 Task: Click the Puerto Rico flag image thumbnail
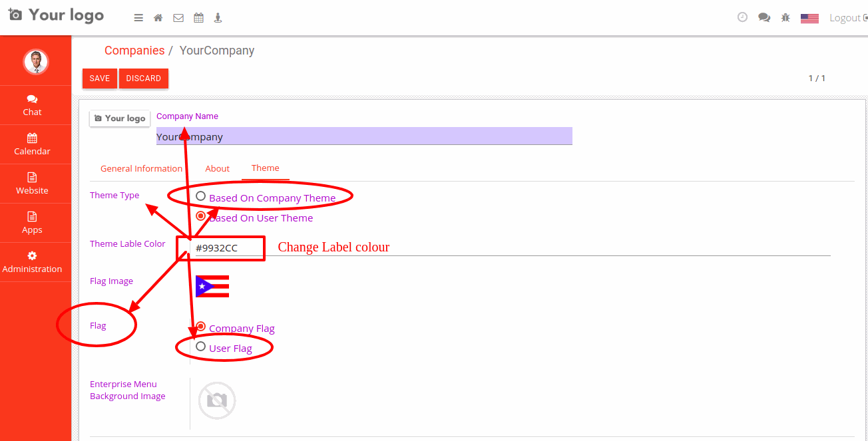(212, 286)
